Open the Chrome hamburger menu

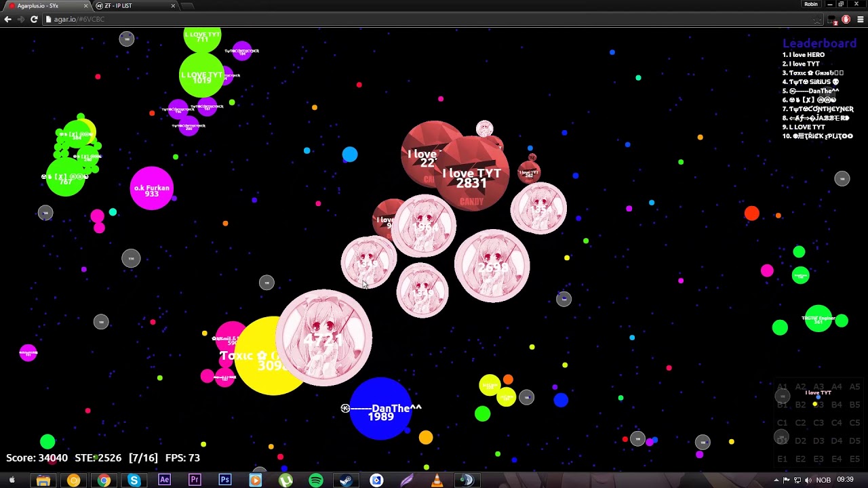(861, 20)
